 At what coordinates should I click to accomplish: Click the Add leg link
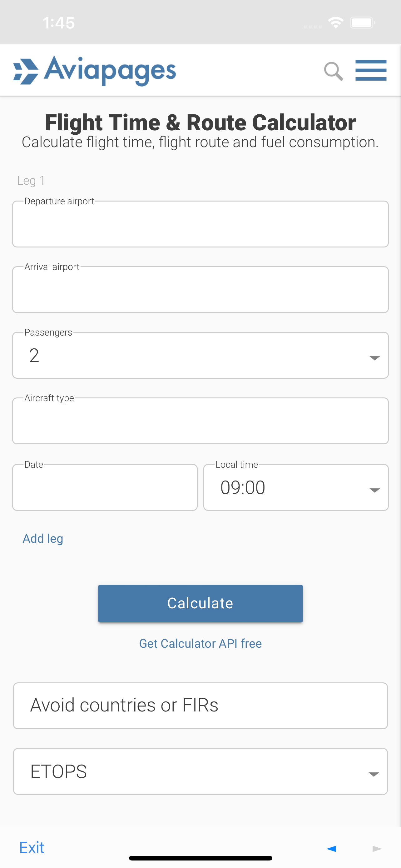(x=43, y=538)
